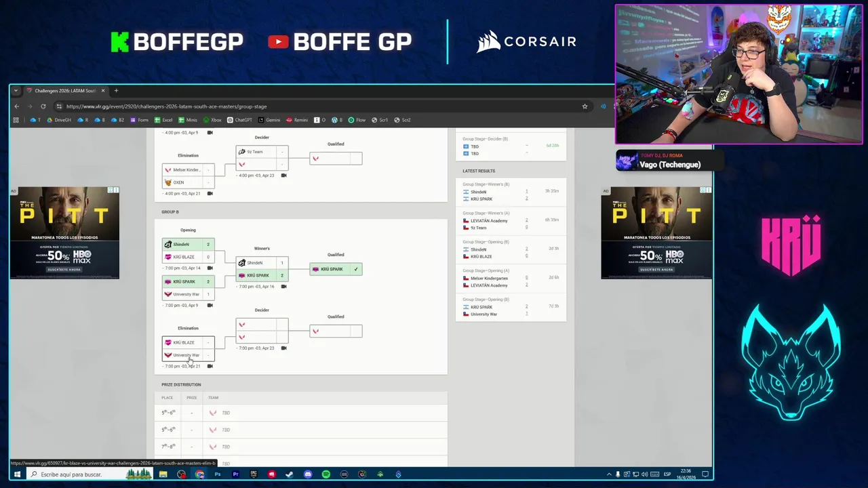Close the Challengers 2026 tab
The width and height of the screenshot is (868, 488).
pos(103,91)
